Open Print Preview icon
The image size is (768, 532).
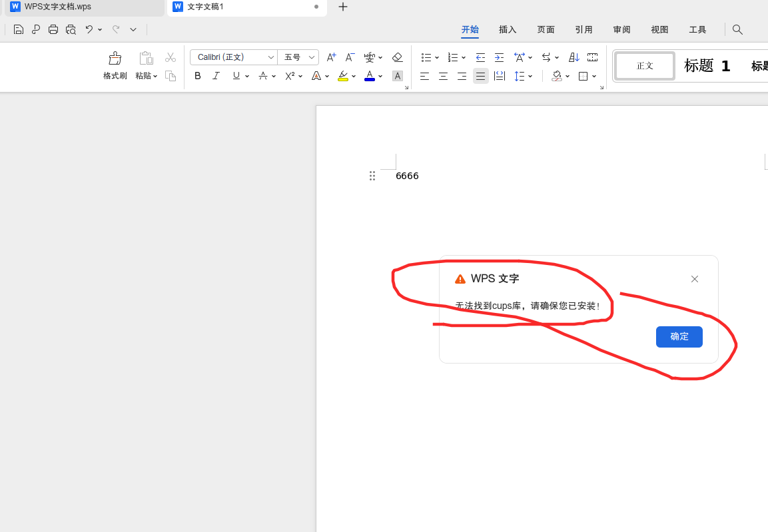coord(71,29)
